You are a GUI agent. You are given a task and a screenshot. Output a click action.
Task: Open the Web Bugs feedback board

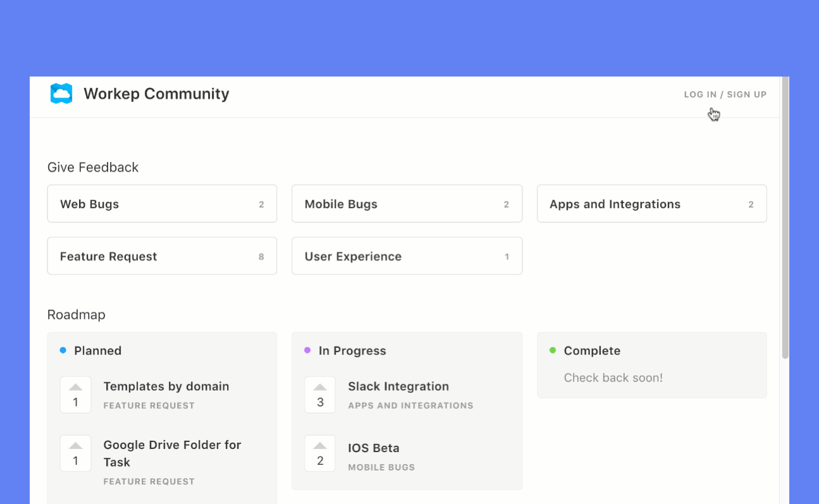162,204
